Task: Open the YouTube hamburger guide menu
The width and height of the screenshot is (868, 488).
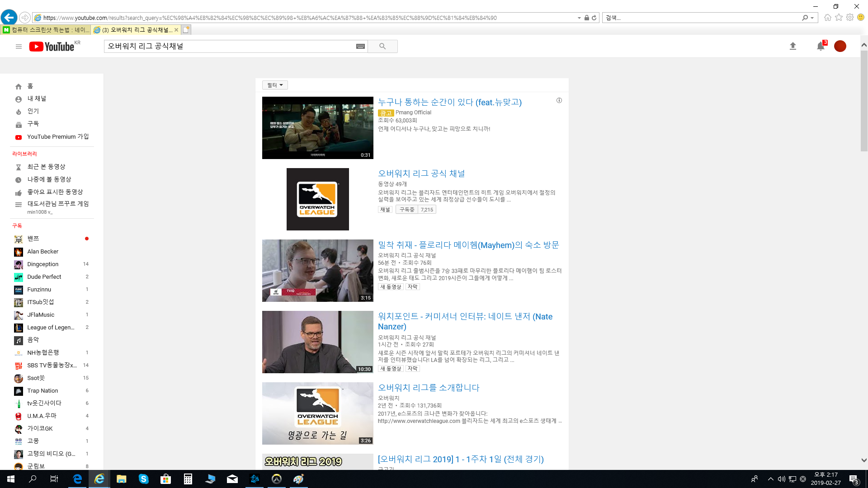Action: (19, 47)
